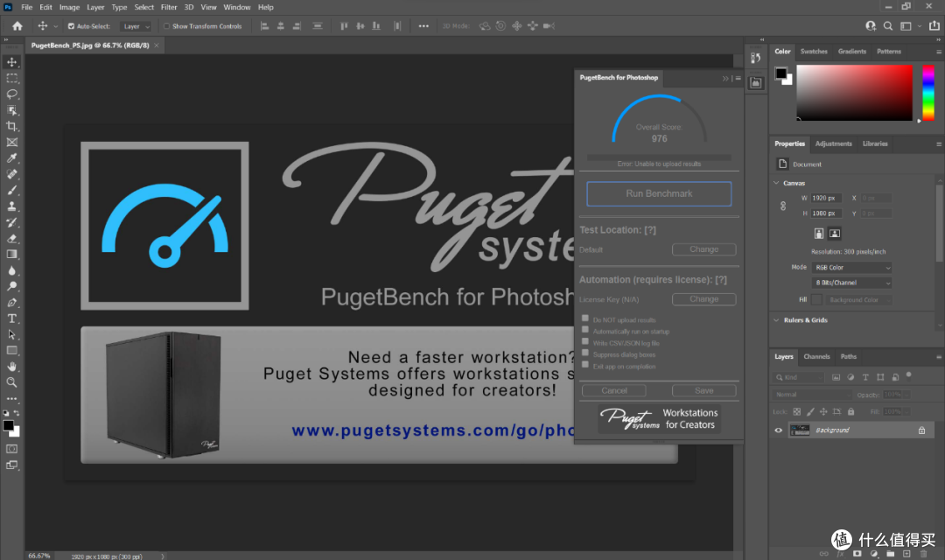
Task: Click the rainbow hue slider strip
Action: 928,92
